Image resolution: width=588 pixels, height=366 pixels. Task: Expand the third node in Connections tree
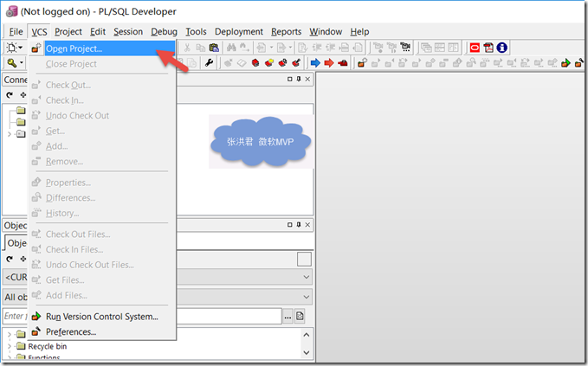10,134
